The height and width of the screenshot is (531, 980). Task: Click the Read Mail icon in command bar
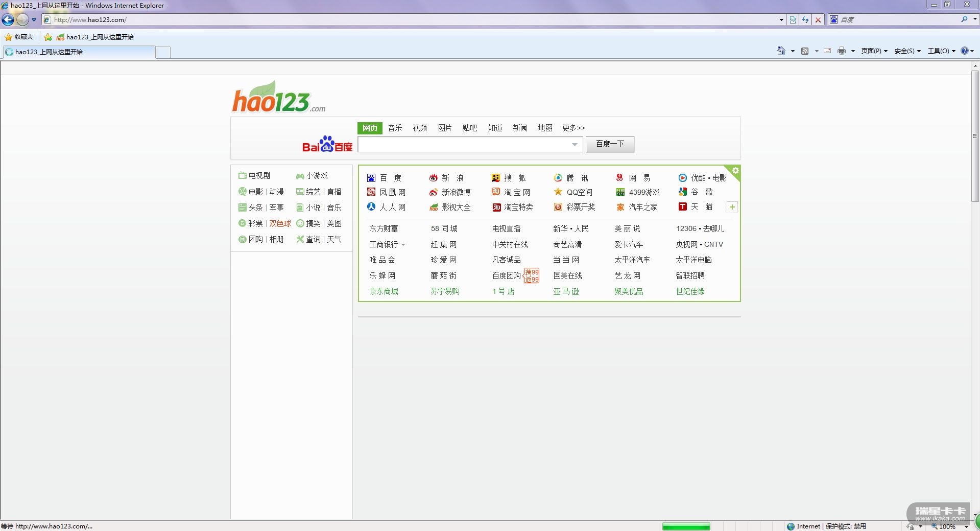[x=827, y=51]
